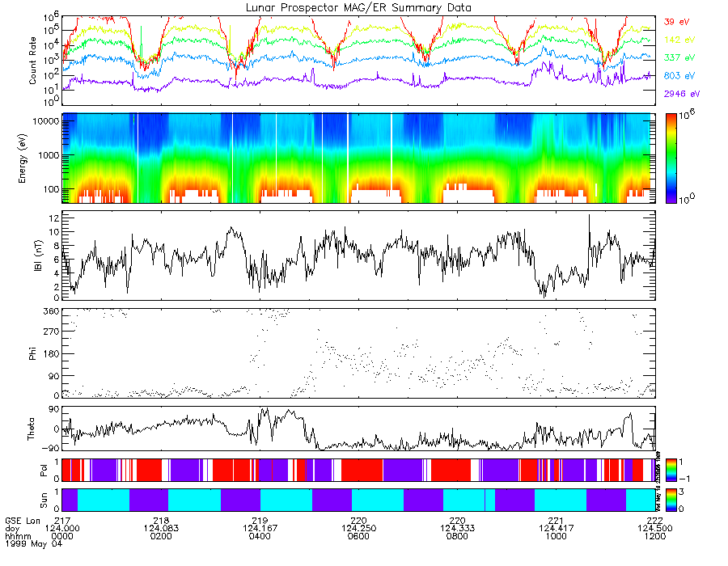Image resolution: width=728 pixels, height=566 pixels.
Task: Click the plot title 'Lunar Prospector MAG/ER Summary Data'
Action: click(358, 8)
